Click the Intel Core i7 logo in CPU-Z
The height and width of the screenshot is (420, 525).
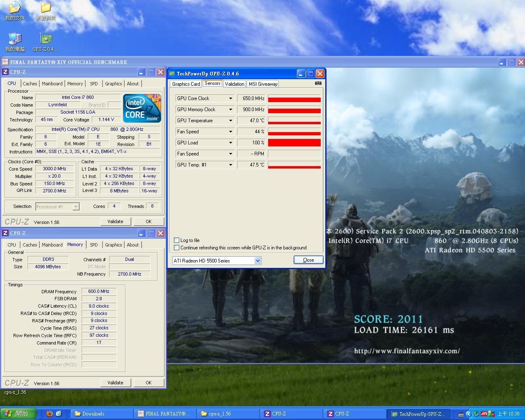(x=142, y=108)
